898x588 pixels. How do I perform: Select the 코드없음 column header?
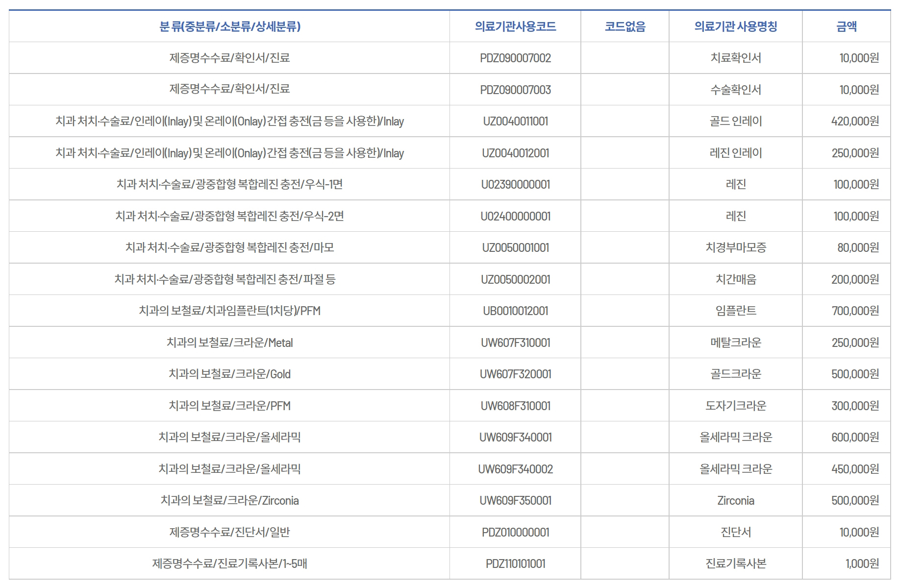click(x=625, y=26)
